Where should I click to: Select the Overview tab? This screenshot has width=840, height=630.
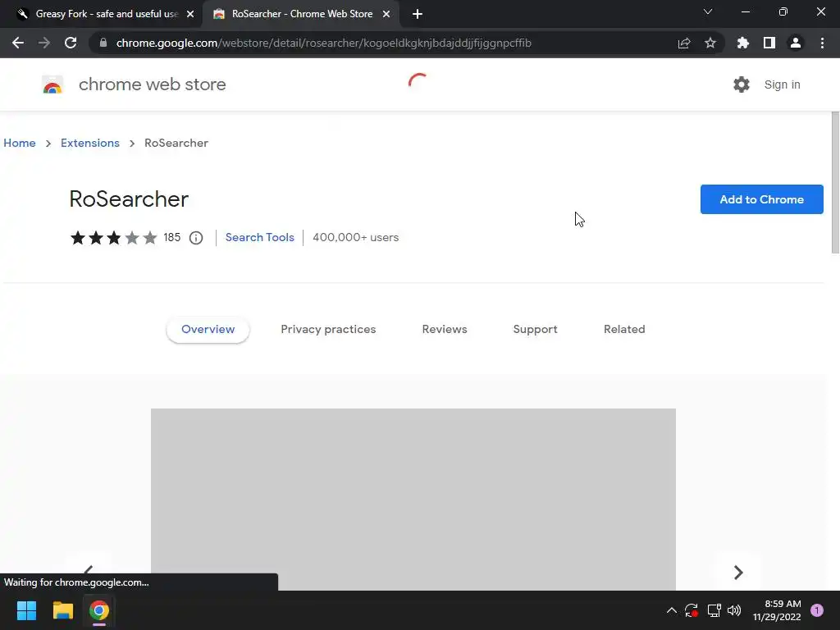click(208, 330)
